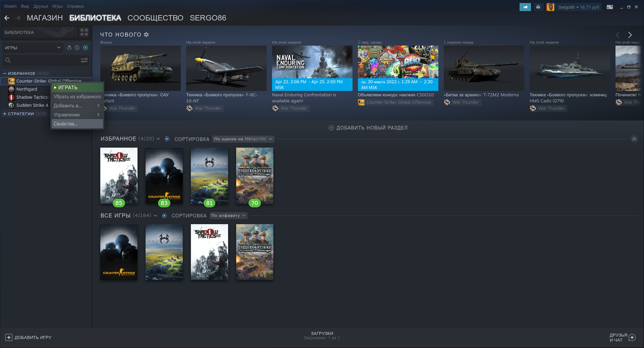Show previous news with left chevron
This screenshot has height=348, width=644.
point(618,35)
